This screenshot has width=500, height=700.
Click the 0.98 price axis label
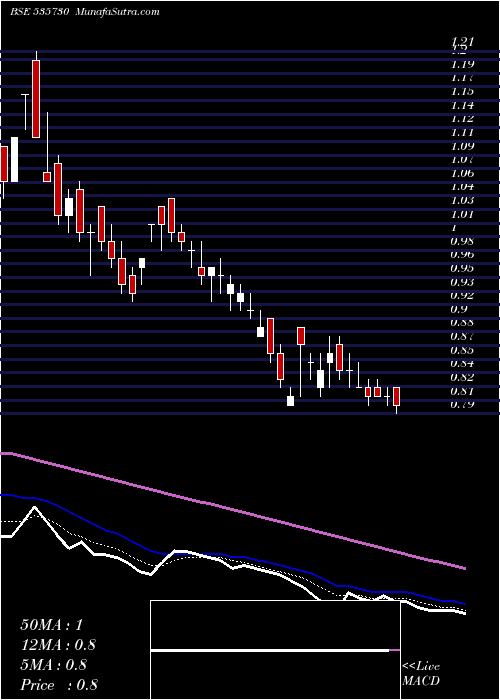(x=462, y=242)
